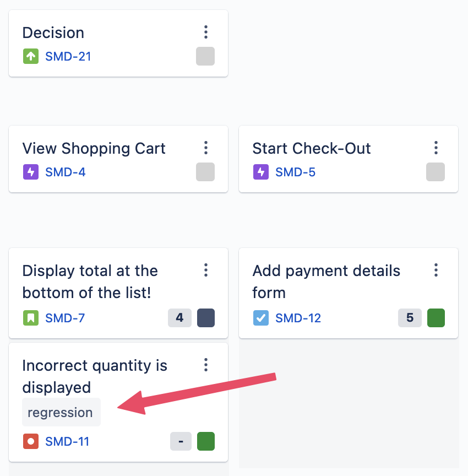468x476 pixels.
Task: Click the green arrow icon beside SMD-21
Action: tap(31, 56)
